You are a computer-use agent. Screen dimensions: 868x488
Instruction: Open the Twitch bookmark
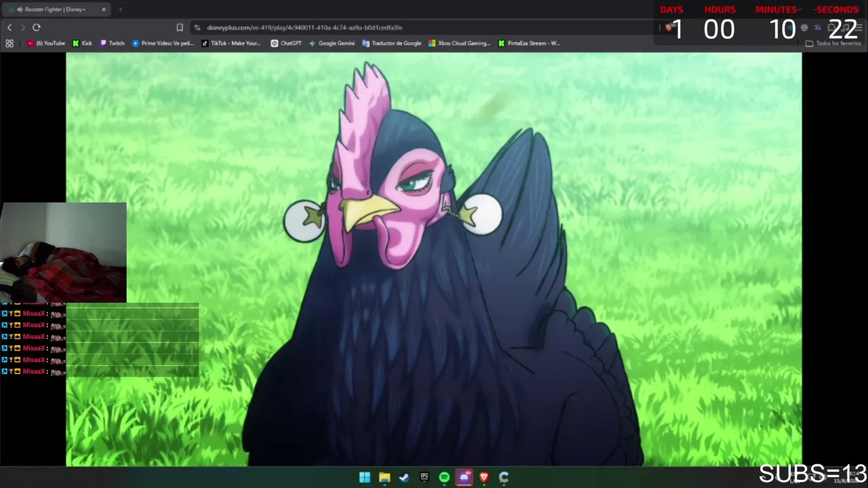click(x=113, y=43)
